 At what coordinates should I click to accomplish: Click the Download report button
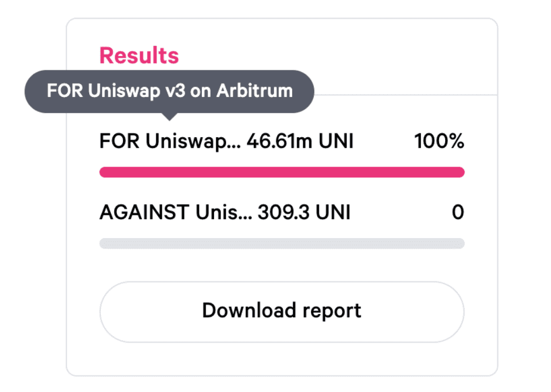coord(282,311)
